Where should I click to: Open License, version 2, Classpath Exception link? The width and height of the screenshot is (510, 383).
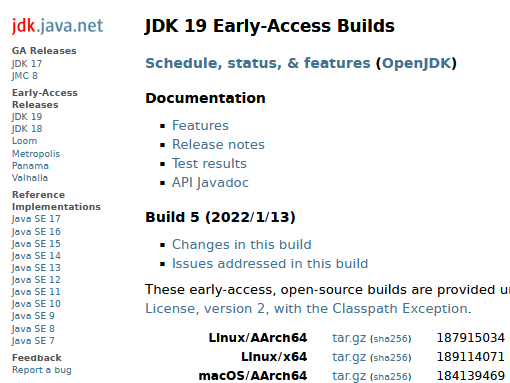pyautogui.click(x=307, y=309)
